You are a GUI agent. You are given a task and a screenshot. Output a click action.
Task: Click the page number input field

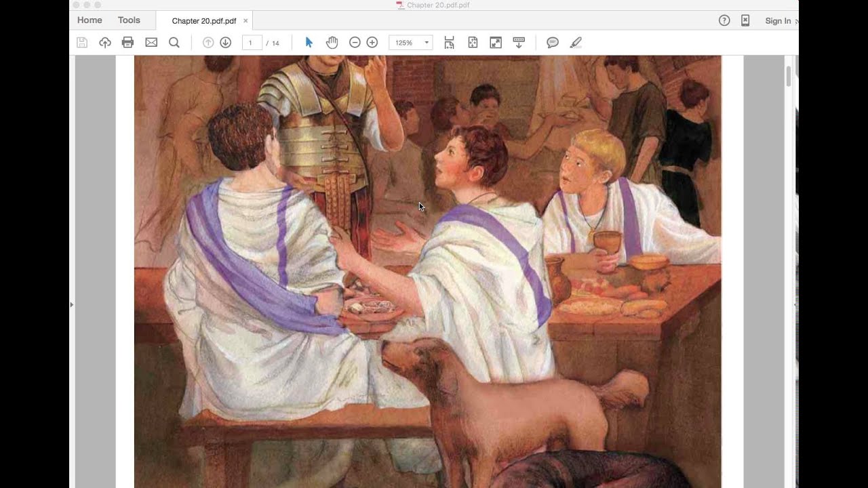[252, 43]
